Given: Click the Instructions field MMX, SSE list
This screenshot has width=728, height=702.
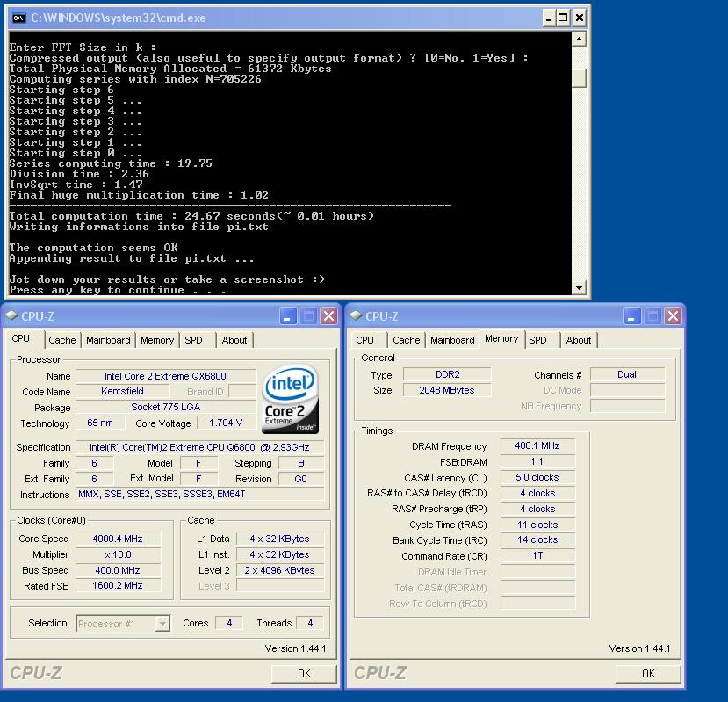Looking at the screenshot, I should click(x=199, y=495).
